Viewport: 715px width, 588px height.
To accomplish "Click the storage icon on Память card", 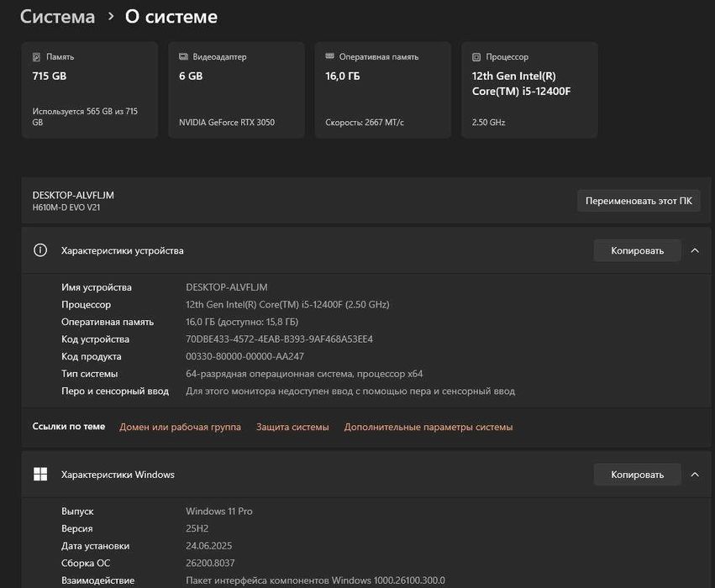I will click(36, 57).
